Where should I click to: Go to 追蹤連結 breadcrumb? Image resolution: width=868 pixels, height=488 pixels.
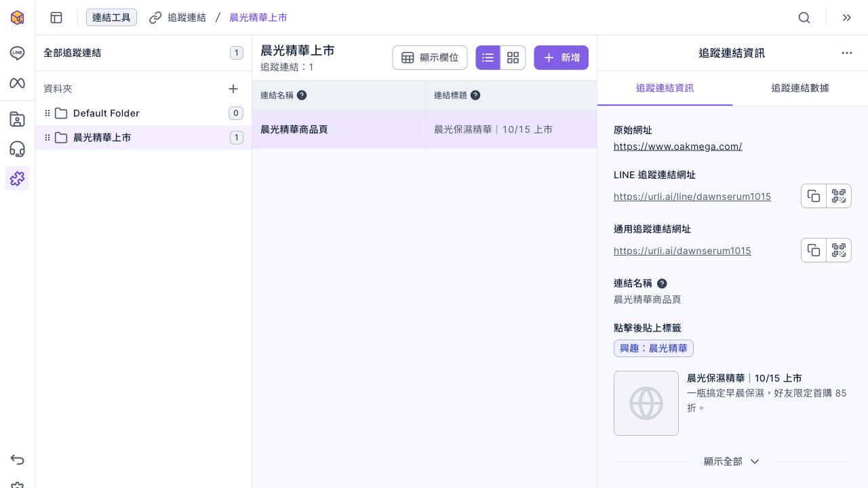click(178, 18)
